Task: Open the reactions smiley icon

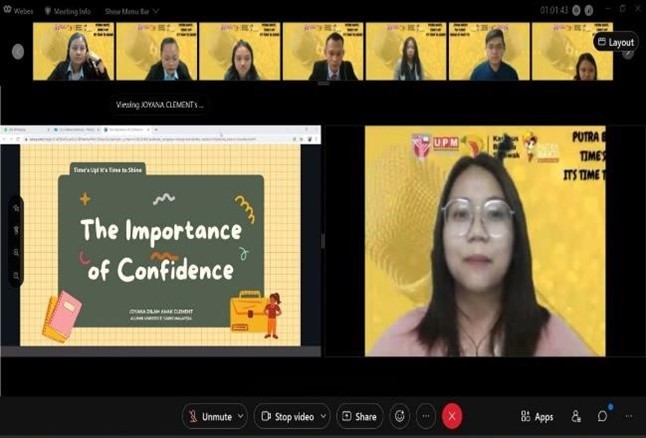Action: 400,416
